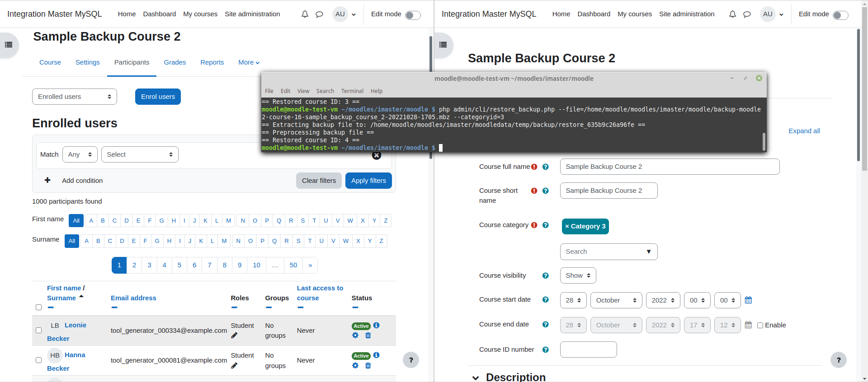
Task: Remove filter condition with X icon
Action: [377, 155]
